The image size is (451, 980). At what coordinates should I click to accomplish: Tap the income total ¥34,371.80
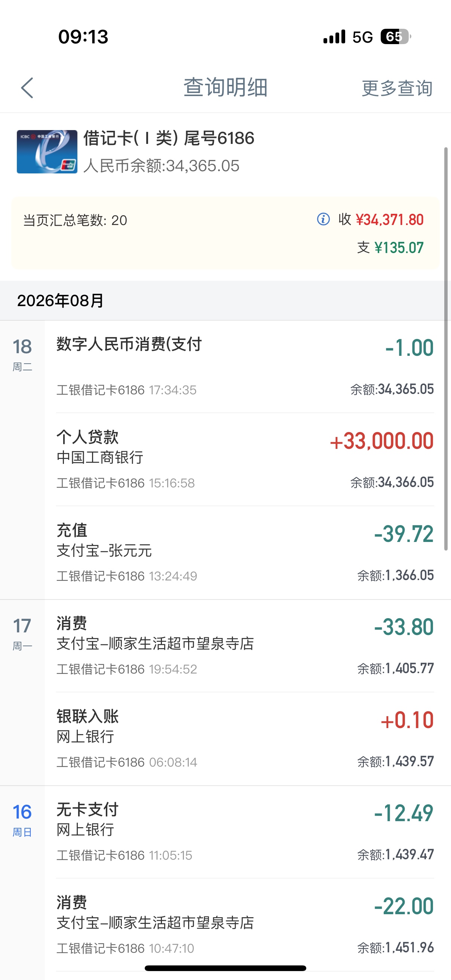click(x=389, y=219)
